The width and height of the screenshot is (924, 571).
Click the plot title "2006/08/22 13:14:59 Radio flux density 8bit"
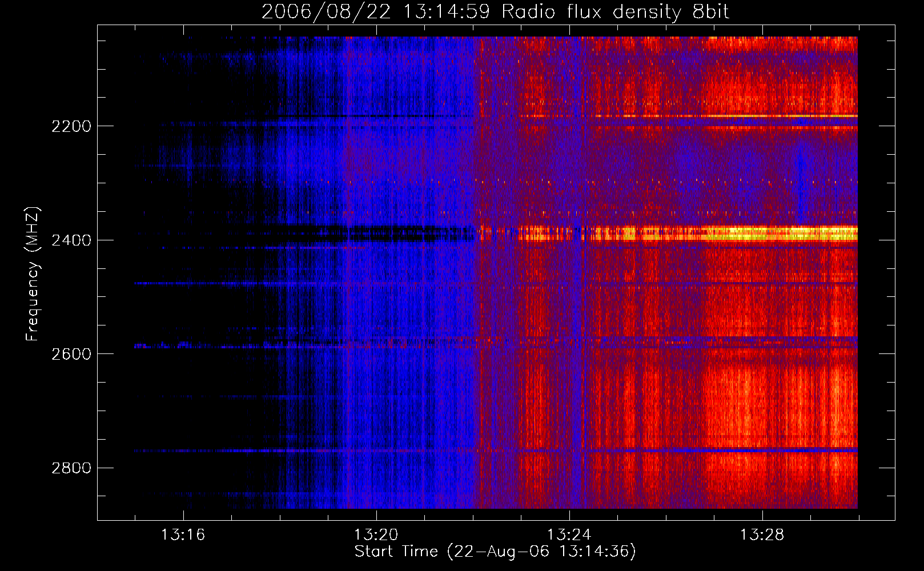coord(495,12)
